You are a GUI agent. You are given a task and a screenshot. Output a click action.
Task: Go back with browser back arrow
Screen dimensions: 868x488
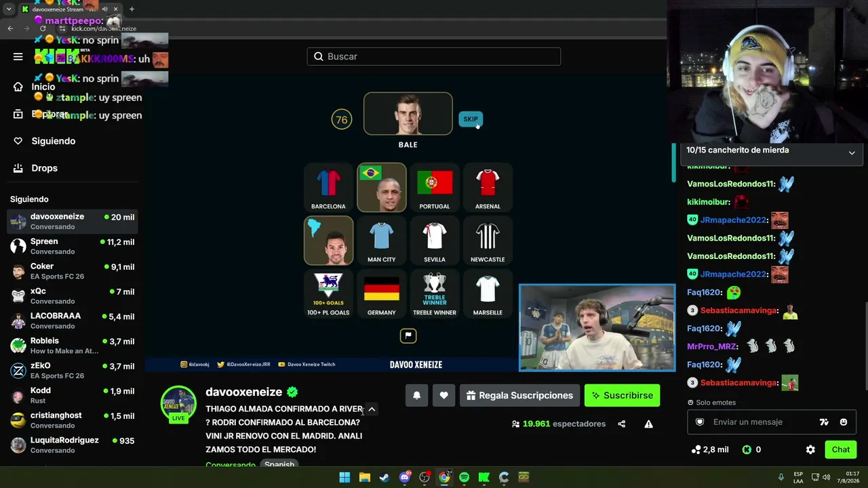10,28
